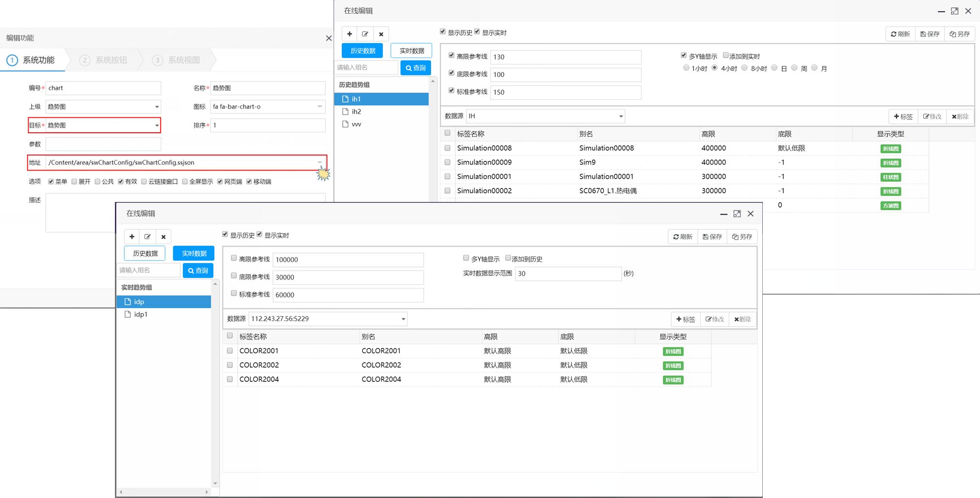The height and width of the screenshot is (498, 980).
Task: Click 折线图 badge of Simulation00009 row
Action: click(x=891, y=163)
